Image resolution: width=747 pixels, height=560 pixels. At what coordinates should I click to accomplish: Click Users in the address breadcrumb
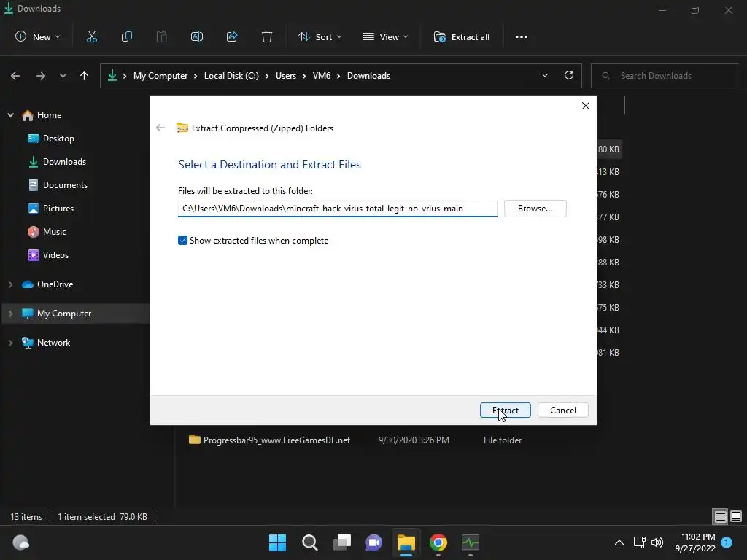point(286,76)
